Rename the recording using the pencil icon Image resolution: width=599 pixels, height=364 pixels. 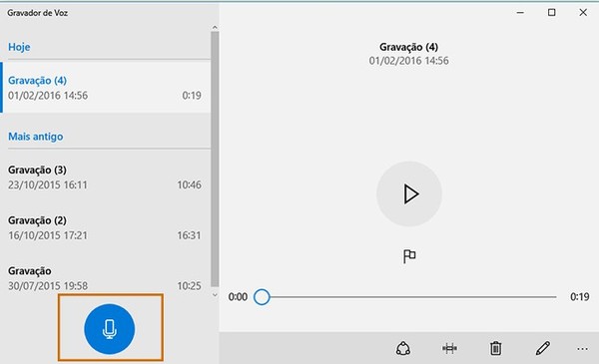(x=542, y=348)
